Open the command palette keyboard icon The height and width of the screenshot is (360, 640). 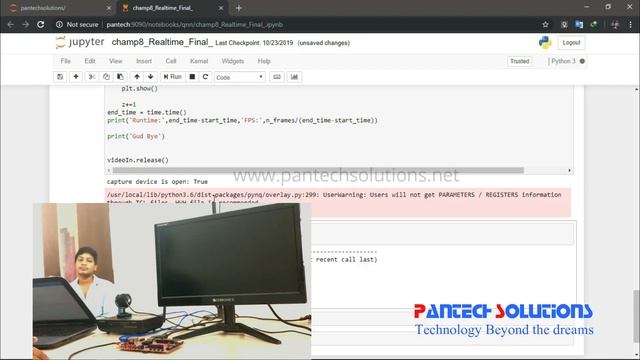tap(277, 77)
